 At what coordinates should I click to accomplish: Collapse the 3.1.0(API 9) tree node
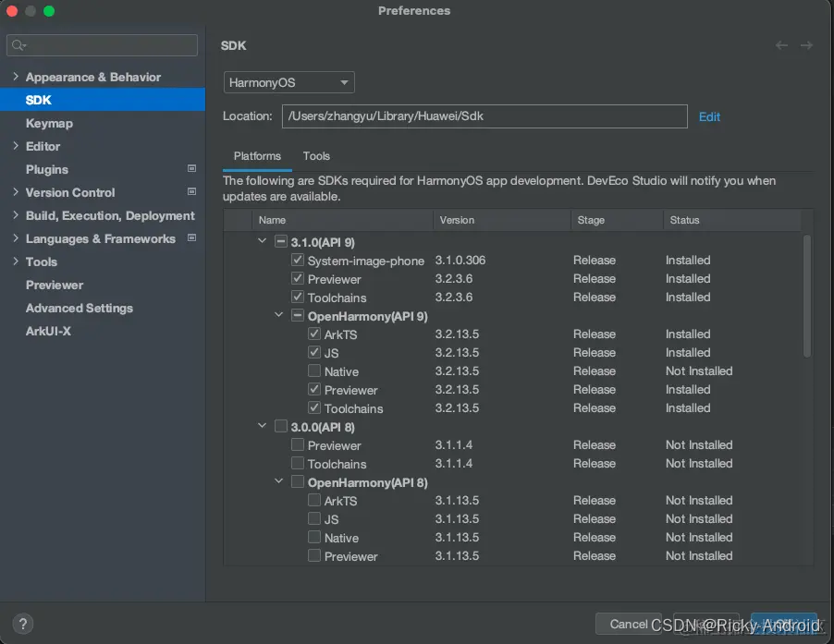263,241
